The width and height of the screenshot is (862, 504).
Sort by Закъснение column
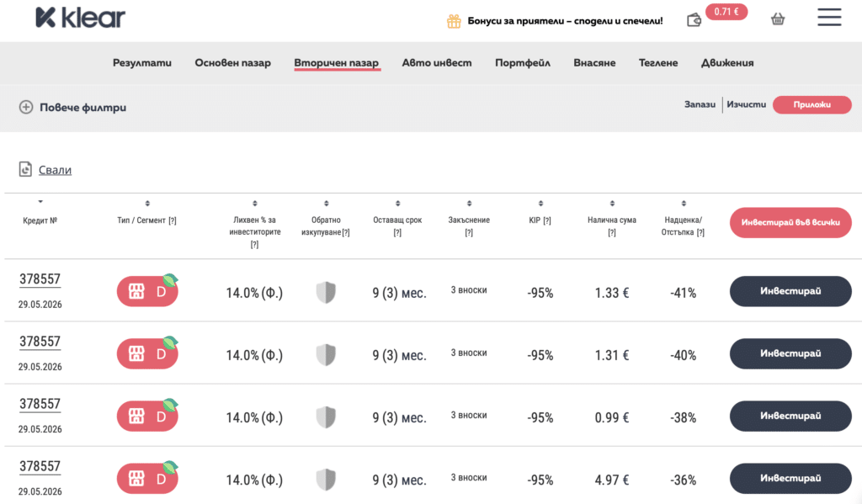(469, 204)
